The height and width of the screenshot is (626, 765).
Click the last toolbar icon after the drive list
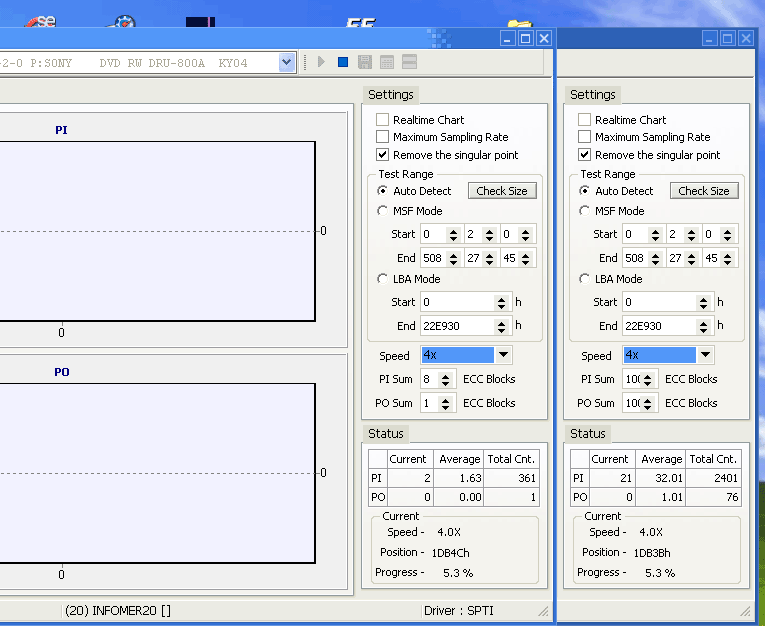point(409,62)
